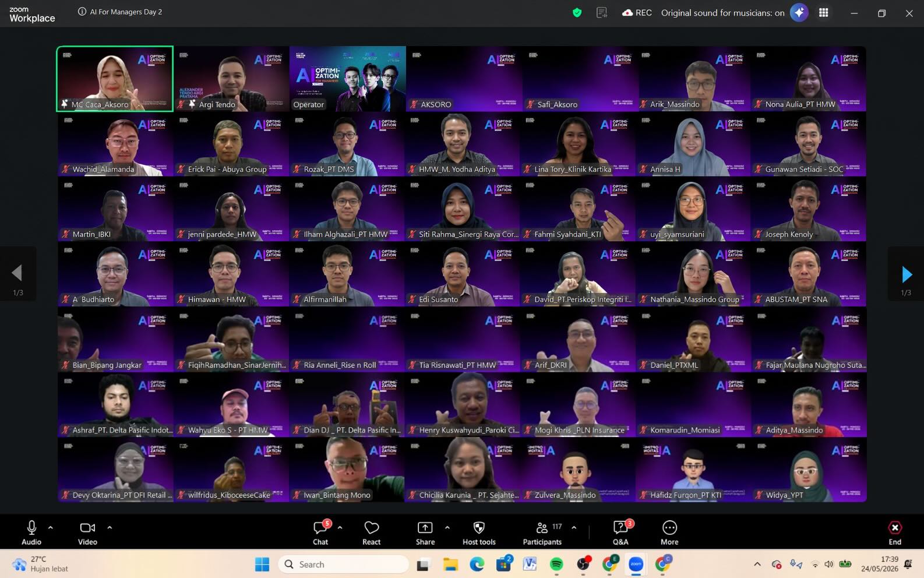Toggle the Video camera button
The image size is (924, 578).
pos(87,532)
